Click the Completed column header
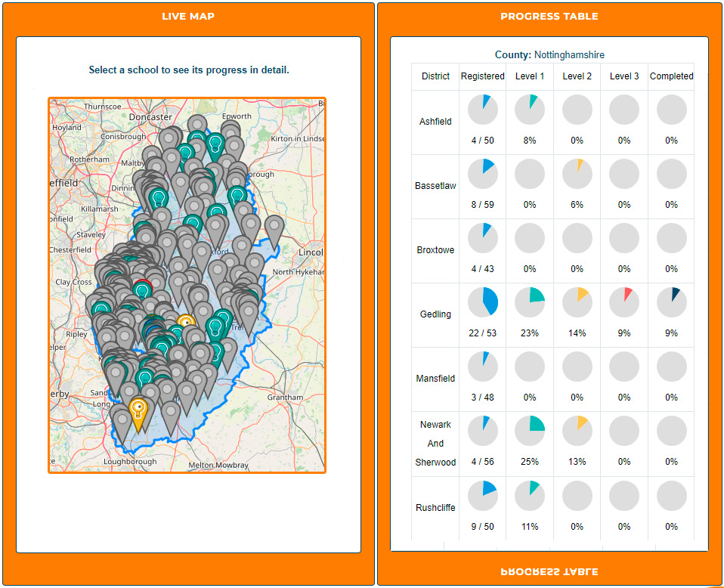Image resolution: width=724 pixels, height=588 pixels. (x=671, y=76)
